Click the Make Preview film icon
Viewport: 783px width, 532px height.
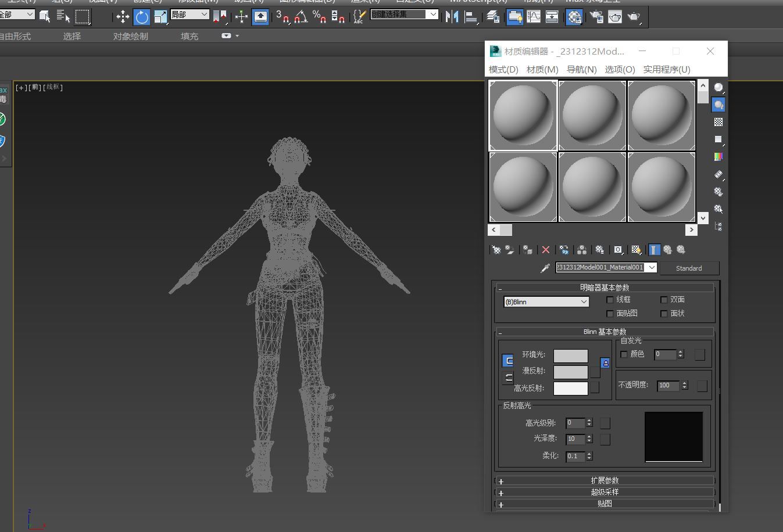pos(719,174)
